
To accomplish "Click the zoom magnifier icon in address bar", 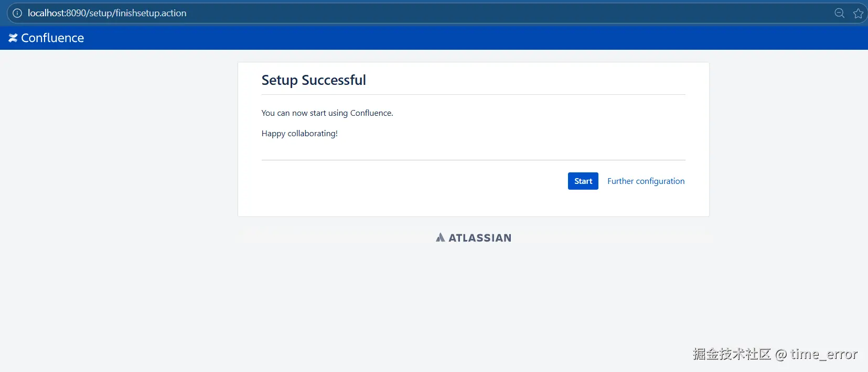I will [839, 13].
